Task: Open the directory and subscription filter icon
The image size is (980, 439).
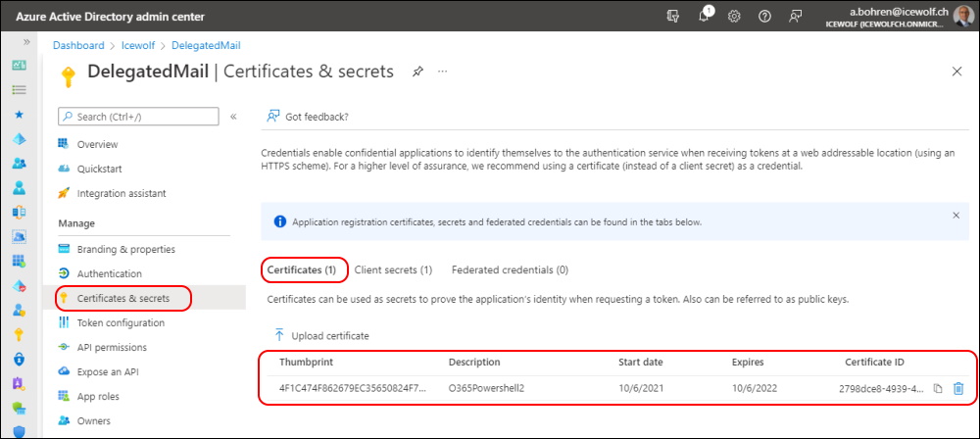Action: coord(674,17)
